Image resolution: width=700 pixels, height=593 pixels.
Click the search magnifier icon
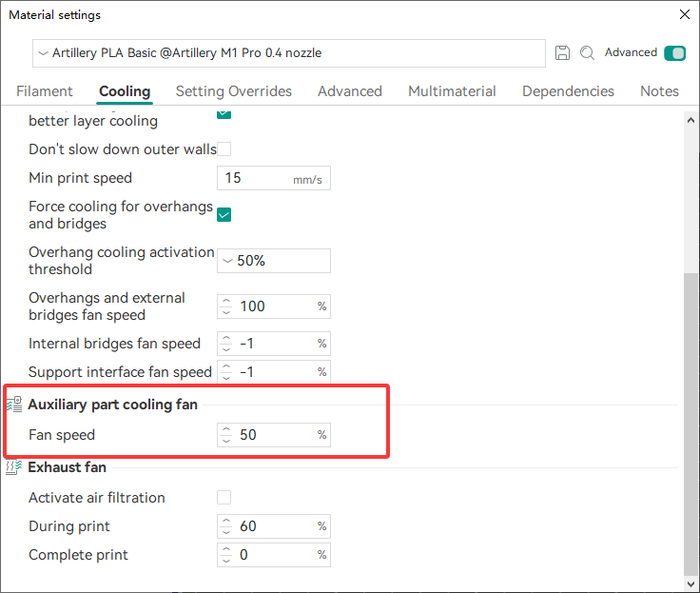(588, 53)
